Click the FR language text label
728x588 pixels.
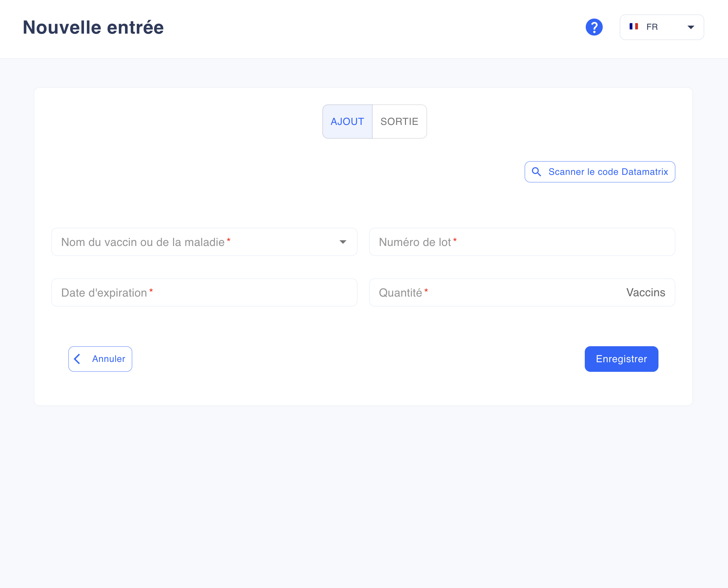tap(652, 27)
